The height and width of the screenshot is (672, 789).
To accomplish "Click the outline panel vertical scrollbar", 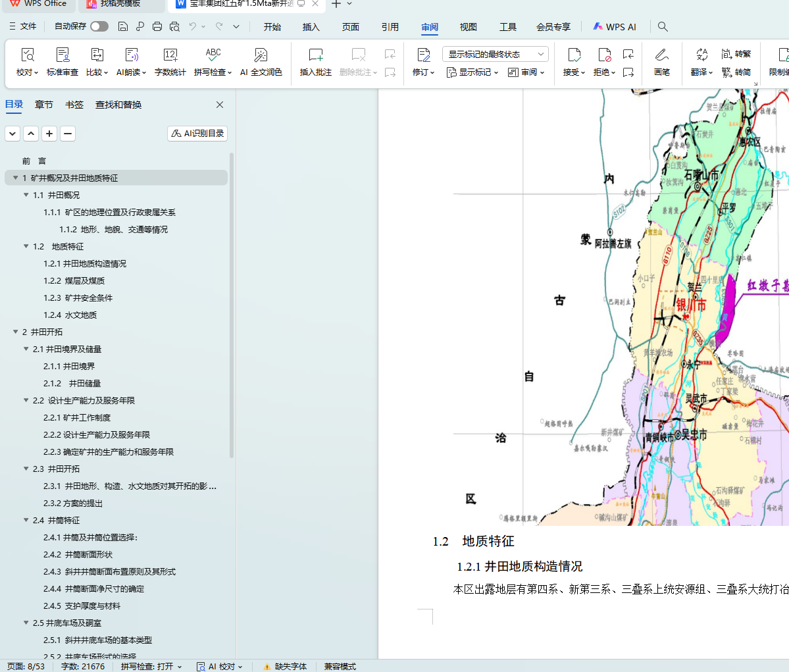I will [232, 303].
